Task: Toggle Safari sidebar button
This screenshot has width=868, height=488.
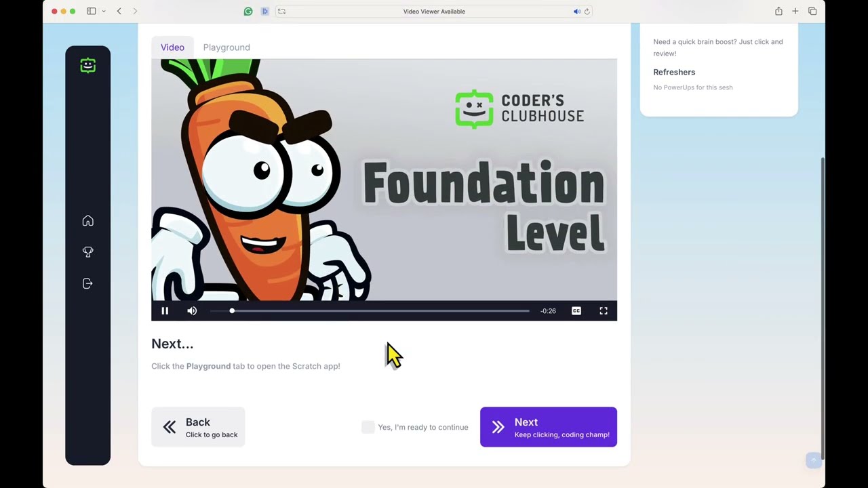Action: (91, 11)
